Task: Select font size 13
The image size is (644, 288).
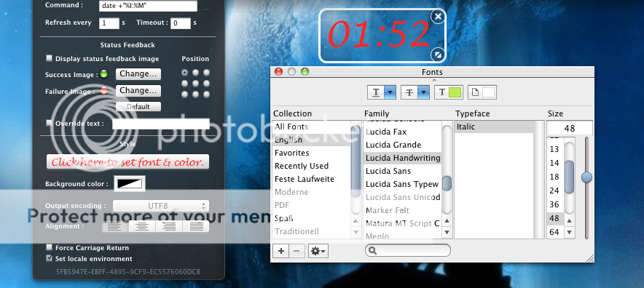Action: point(554,149)
